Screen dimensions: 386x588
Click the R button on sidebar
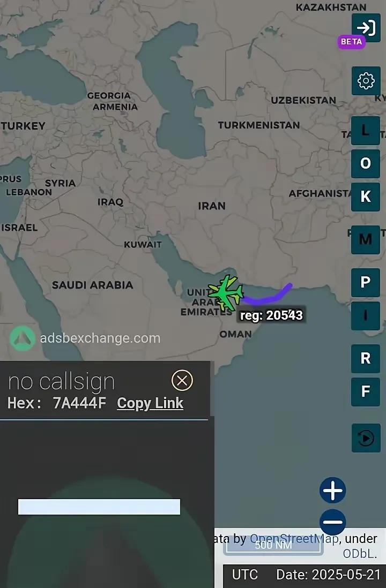[x=366, y=358]
